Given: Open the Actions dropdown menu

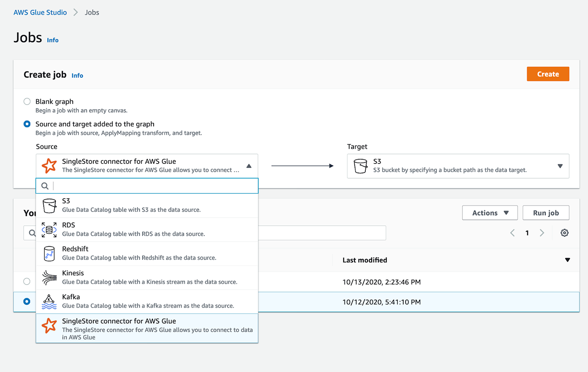Looking at the screenshot, I should [x=490, y=213].
